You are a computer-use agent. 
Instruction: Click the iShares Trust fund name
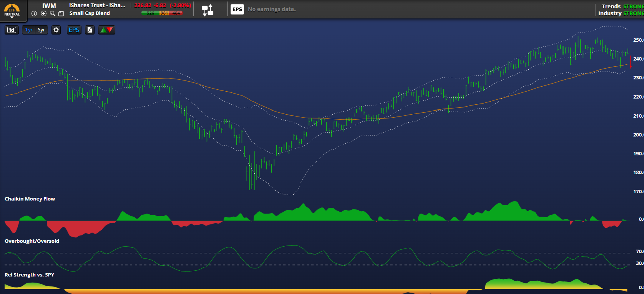[x=97, y=5]
